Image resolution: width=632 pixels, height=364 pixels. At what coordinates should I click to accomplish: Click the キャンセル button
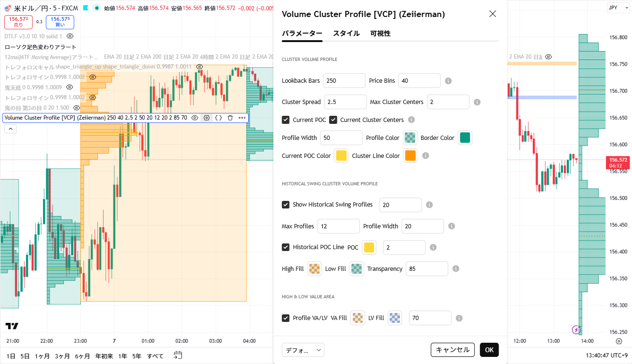coord(452,350)
